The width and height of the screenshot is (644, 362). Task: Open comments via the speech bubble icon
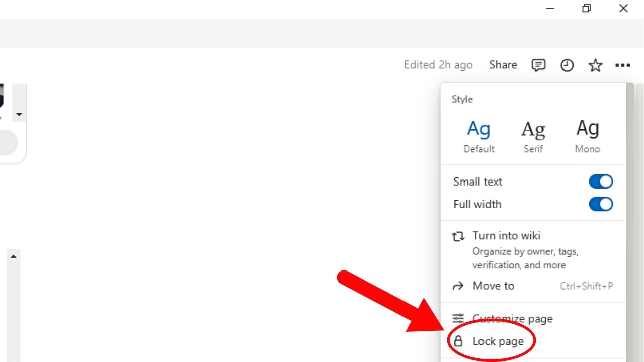point(538,65)
